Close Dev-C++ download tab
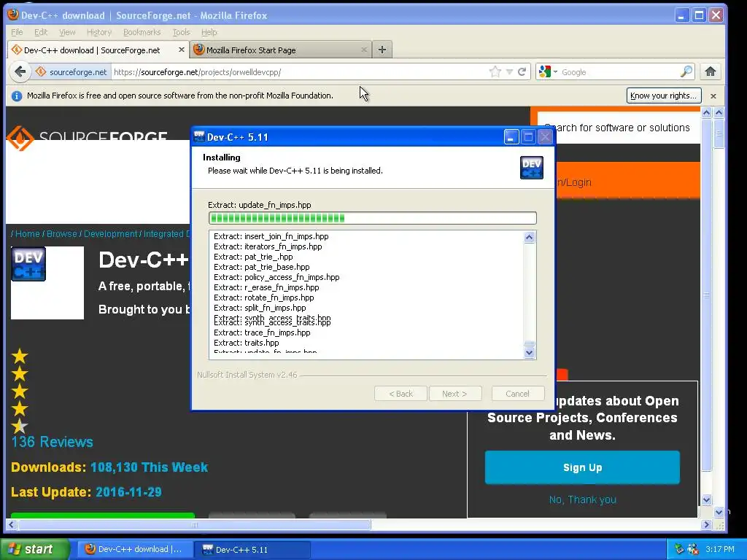This screenshot has height=560, width=747. [181, 50]
